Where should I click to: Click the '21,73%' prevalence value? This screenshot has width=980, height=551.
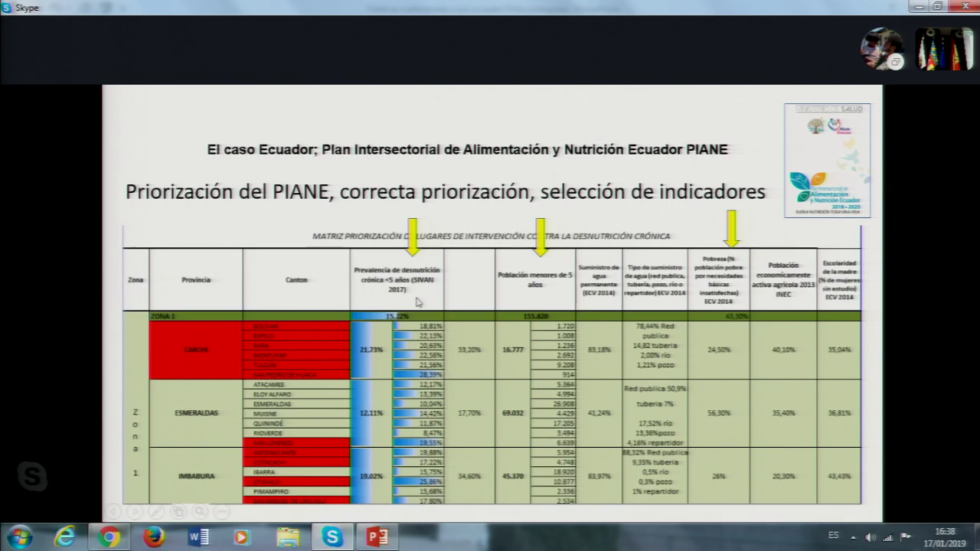[x=371, y=350]
